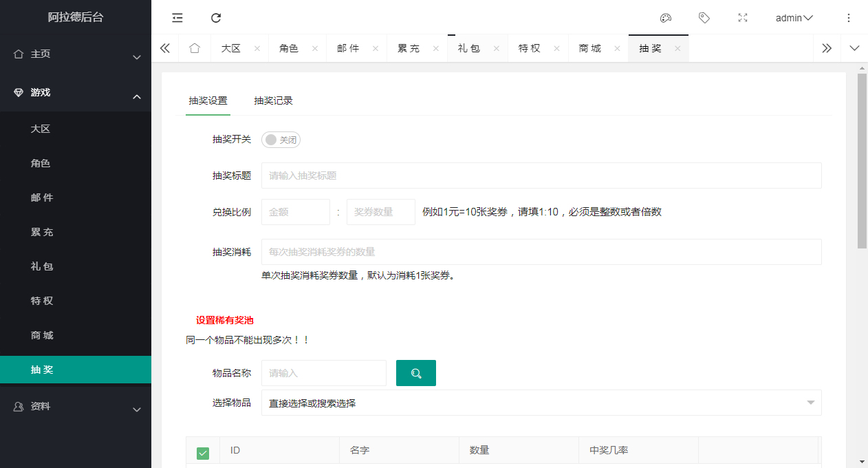Viewport: 868px width, 468px height.
Task: Click the refresh icon in the top bar
Action: 216,18
